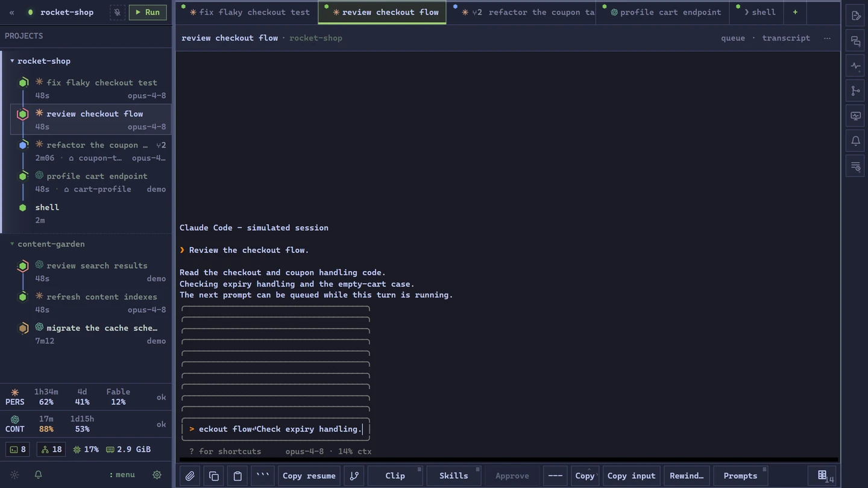Click the duplicate squares icon beside the paperclip
The height and width of the screenshot is (488, 868).
pos(214,476)
